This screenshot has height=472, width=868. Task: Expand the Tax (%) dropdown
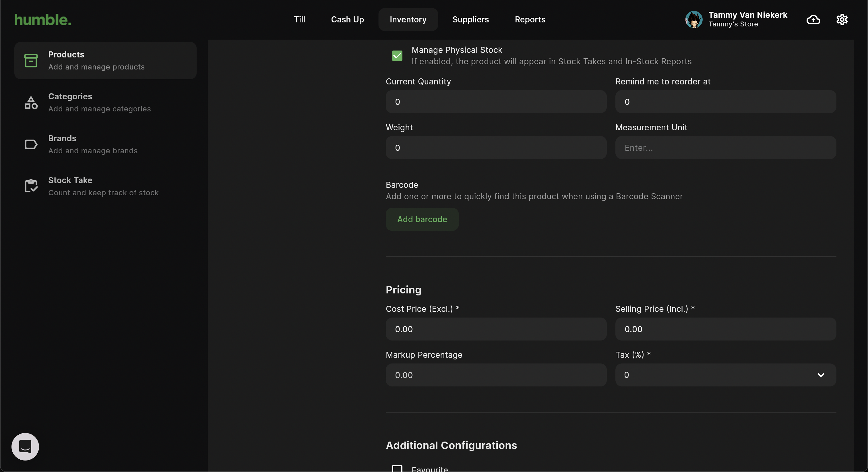point(725,375)
